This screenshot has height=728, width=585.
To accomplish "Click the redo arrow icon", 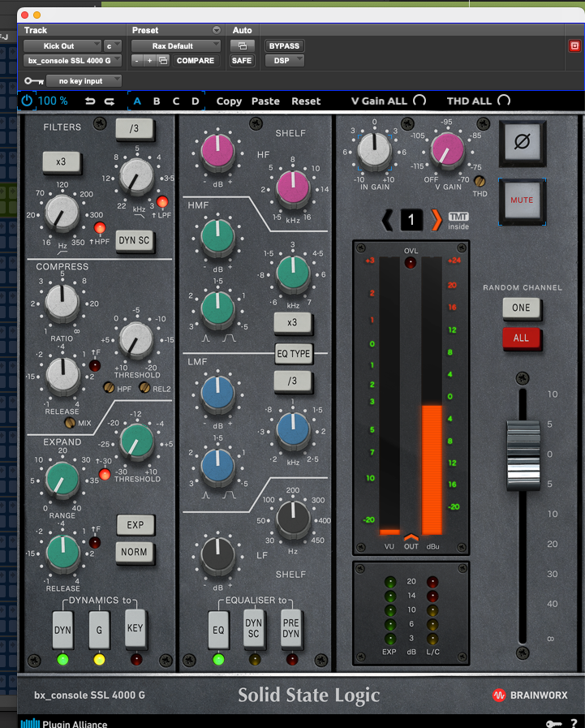I will [x=109, y=101].
